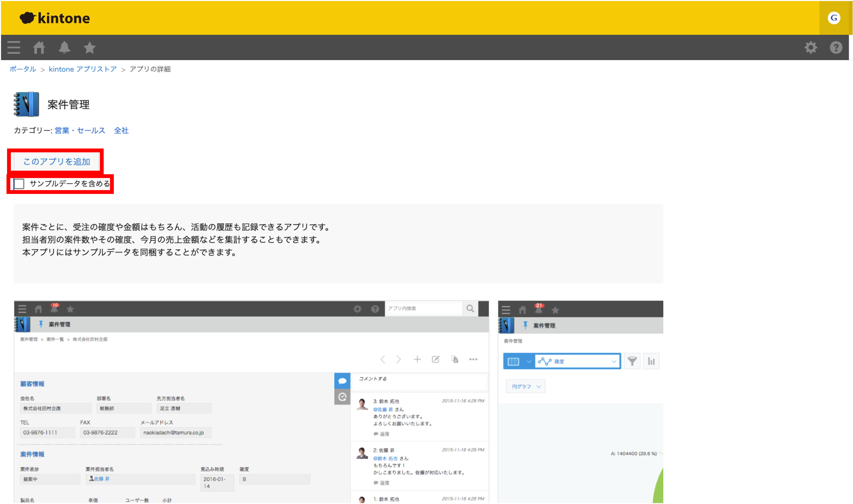Enable the サンプルデータを含める checkbox
Viewport: 853px width, 504px height.
[x=19, y=184]
